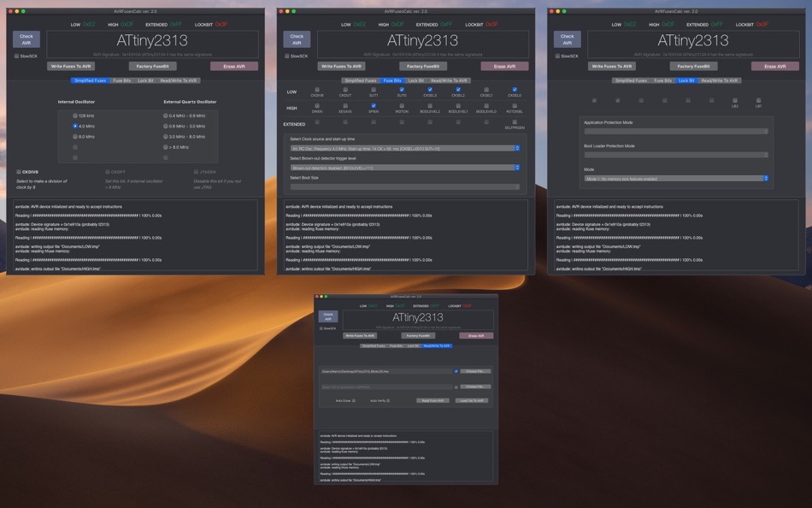Choose 3.0 MHz - 8.0 MHz external quartz oscillator
The height and width of the screenshot is (508, 812).
click(166, 137)
